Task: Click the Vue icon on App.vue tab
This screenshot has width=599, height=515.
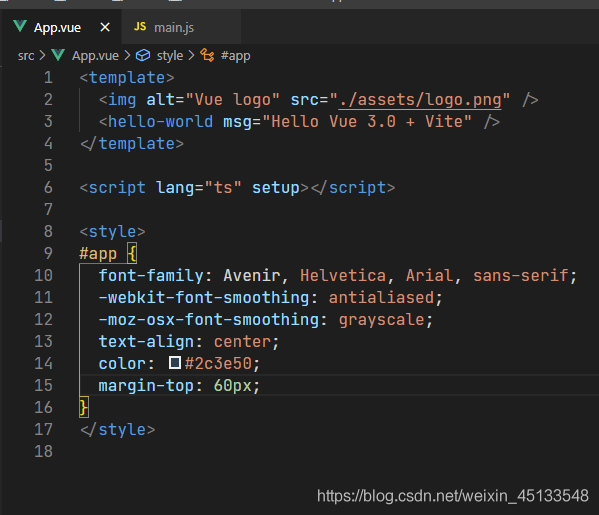Action: click(x=20, y=27)
